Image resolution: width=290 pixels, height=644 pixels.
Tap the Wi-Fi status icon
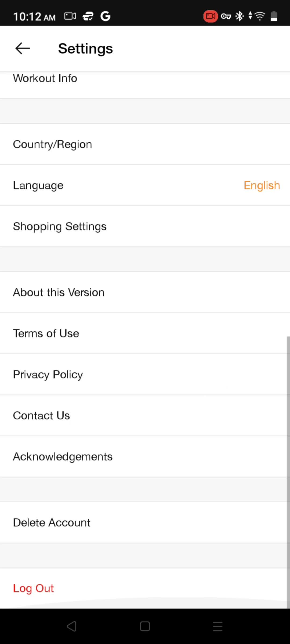coord(260,16)
